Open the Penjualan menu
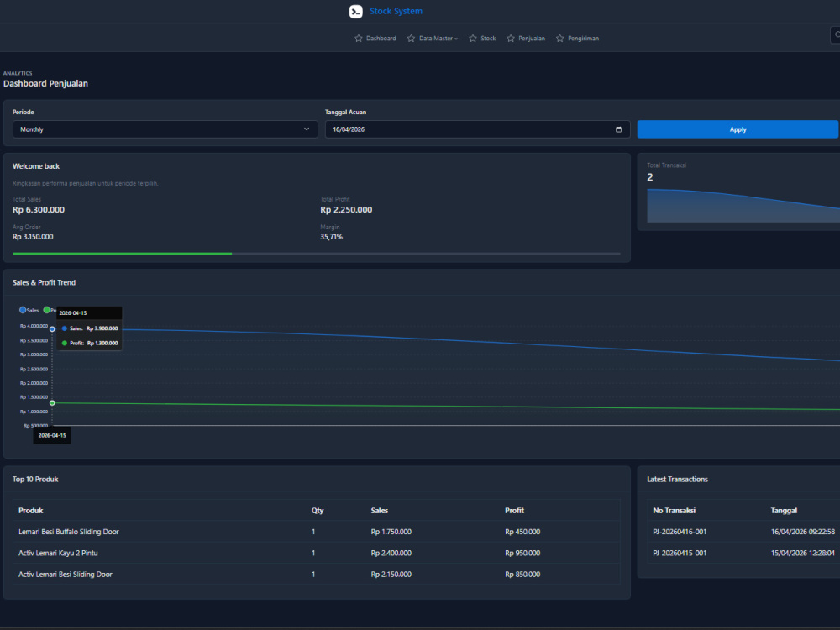840x630 pixels. (532, 39)
